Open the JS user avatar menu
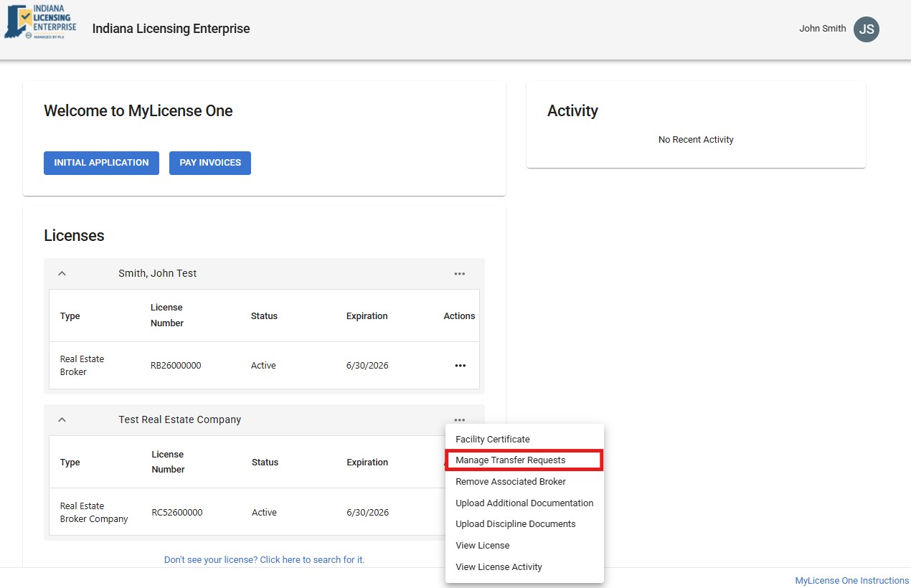The height and width of the screenshot is (588, 911). tap(866, 29)
